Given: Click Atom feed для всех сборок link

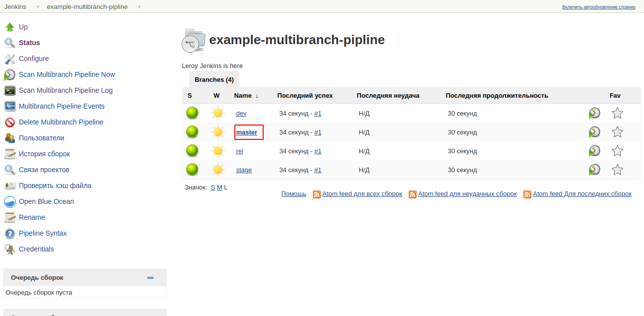Looking at the screenshot, I should pyautogui.click(x=362, y=194).
